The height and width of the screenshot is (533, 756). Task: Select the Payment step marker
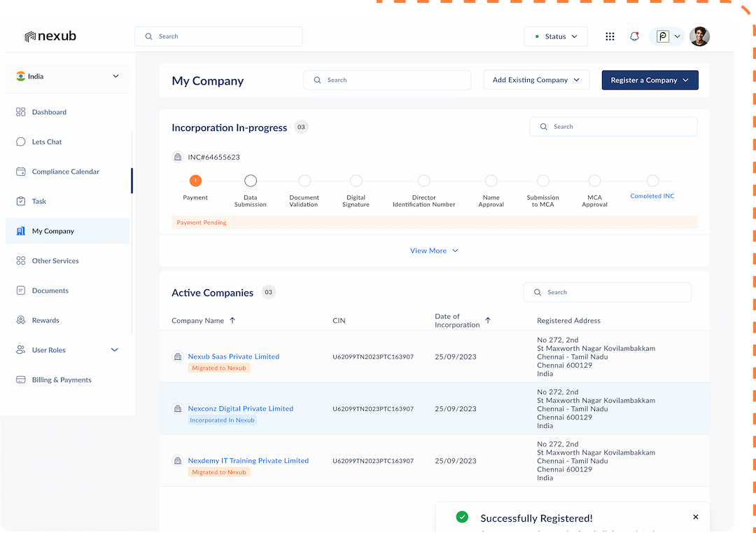pos(195,181)
